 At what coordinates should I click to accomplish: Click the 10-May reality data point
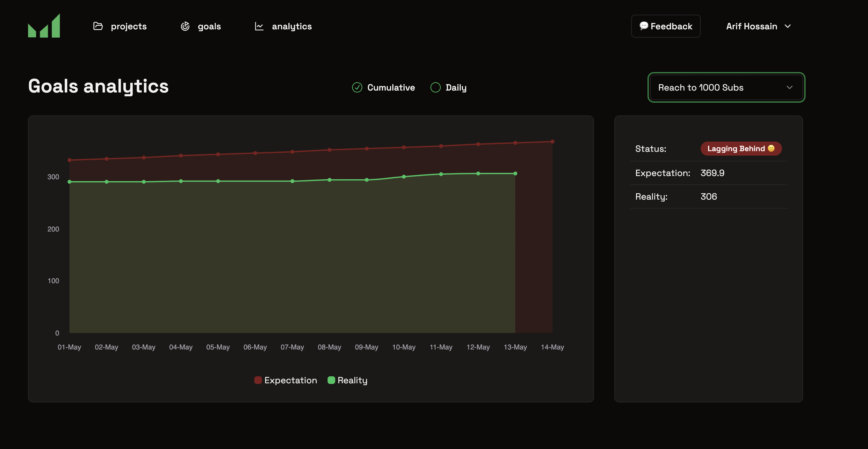point(404,177)
